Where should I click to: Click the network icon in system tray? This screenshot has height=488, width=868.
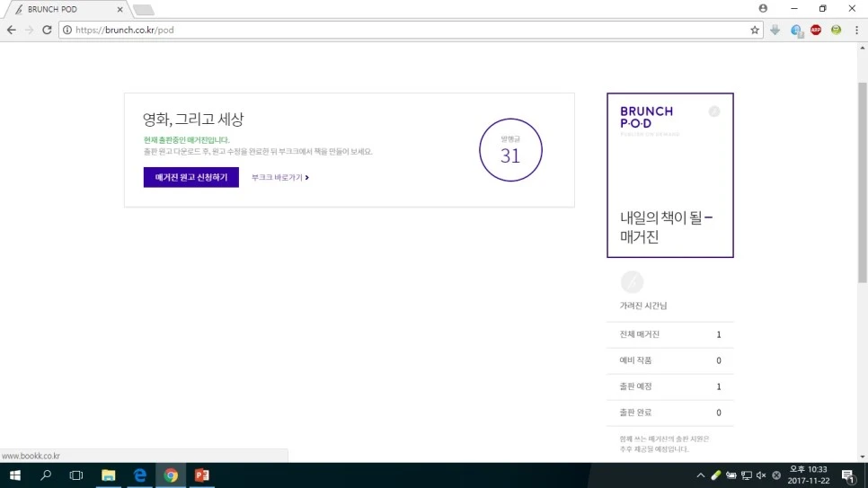[x=746, y=475]
